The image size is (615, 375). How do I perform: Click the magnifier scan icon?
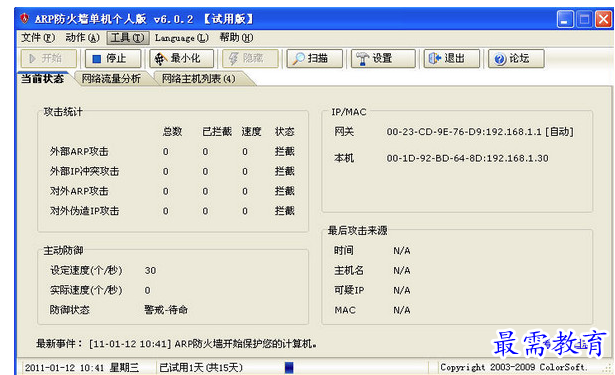[298, 59]
